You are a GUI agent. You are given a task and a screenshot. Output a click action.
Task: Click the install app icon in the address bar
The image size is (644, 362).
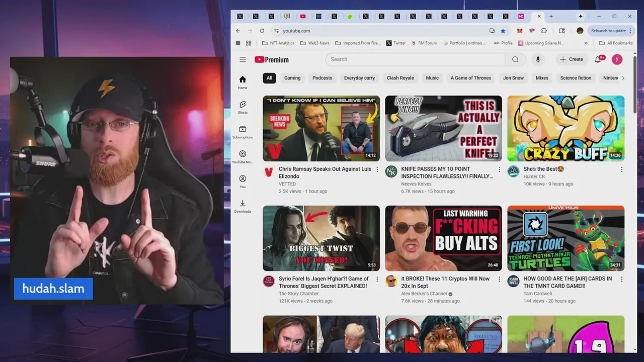click(492, 31)
